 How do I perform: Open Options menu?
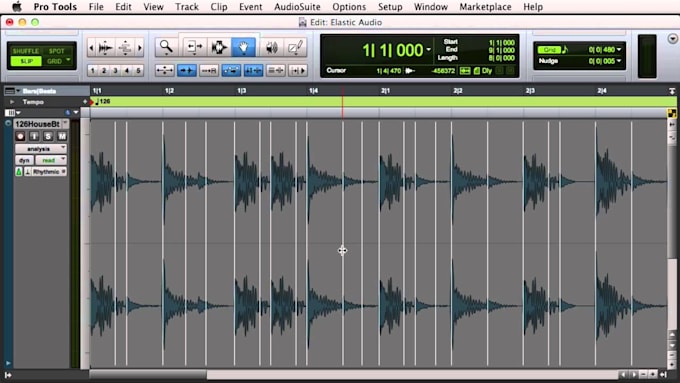349,7
